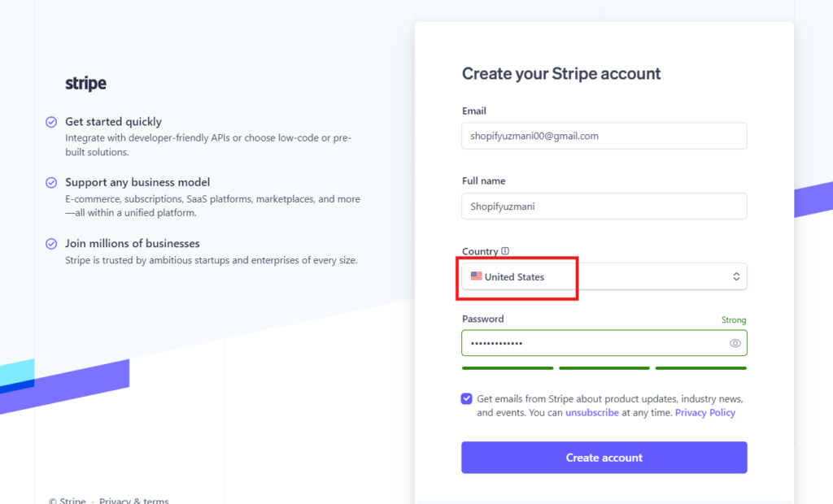Uncheck the Stripe emails checkbox
Screen dimensions: 833x504
(467, 399)
